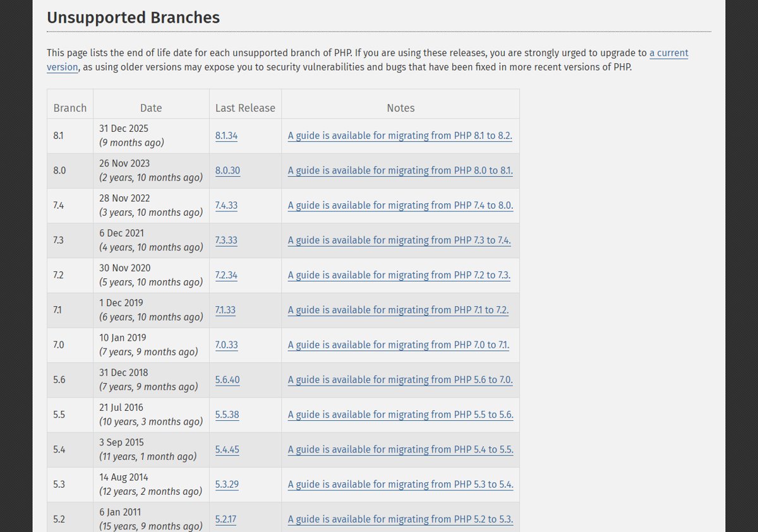Click the '(2 years, 10 months ago)' text
Image resolution: width=758 pixels, height=532 pixels.
[151, 177]
